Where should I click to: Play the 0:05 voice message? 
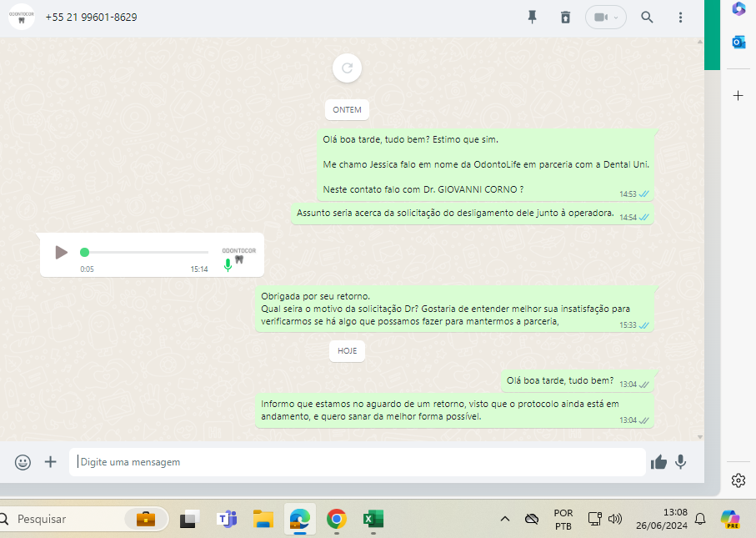tap(61, 253)
